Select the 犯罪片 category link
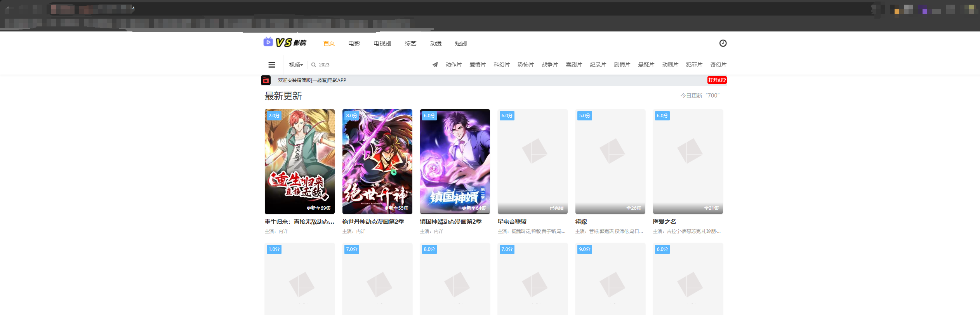The height and width of the screenshot is (315, 980). [x=694, y=64]
